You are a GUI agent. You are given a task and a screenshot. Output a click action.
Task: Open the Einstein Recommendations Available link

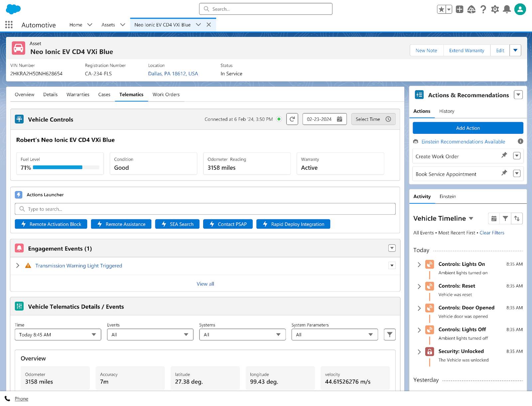[x=463, y=141]
